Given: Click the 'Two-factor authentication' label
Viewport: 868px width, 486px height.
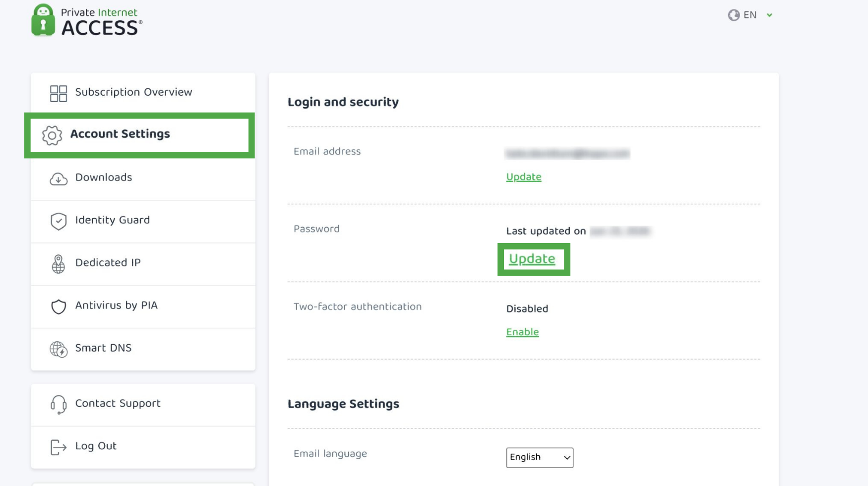Looking at the screenshot, I should [x=358, y=306].
